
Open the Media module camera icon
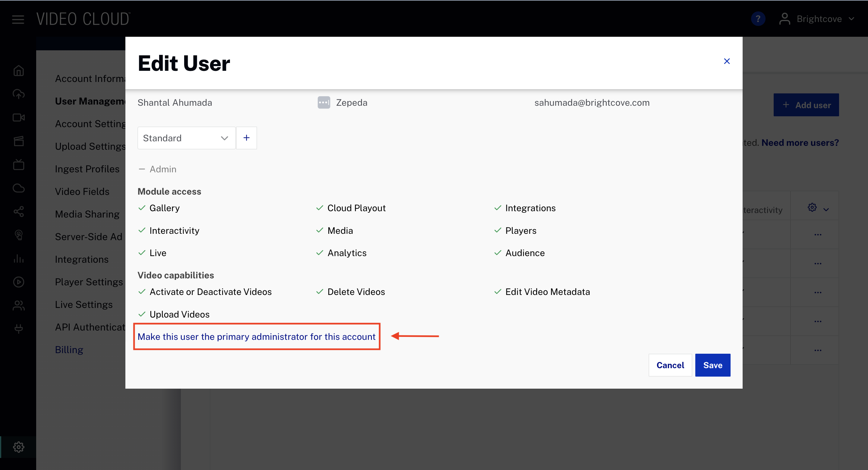[x=18, y=117]
